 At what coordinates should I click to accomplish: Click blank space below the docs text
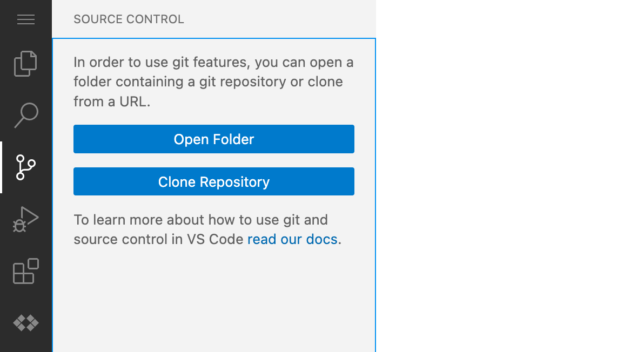pyautogui.click(x=214, y=300)
